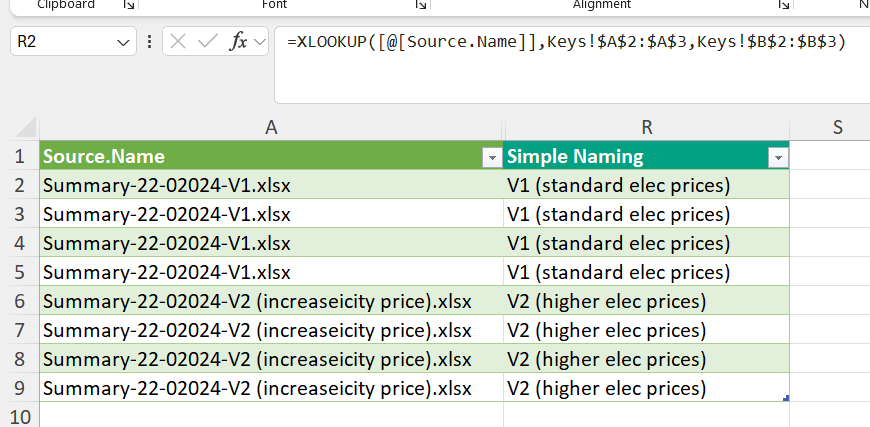This screenshot has width=870, height=427.
Task: Open the Source.Name column filter dropdown
Action: pos(491,157)
